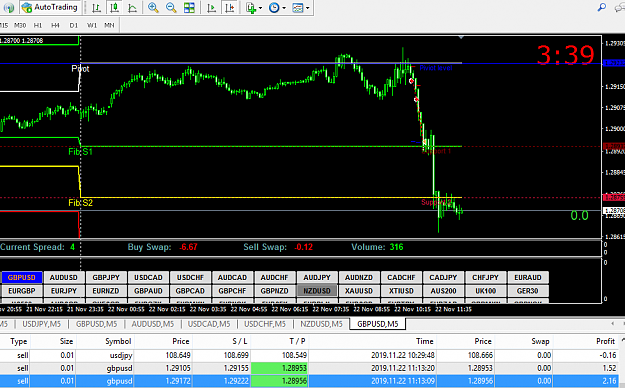Click the Fib S1 level label
Screen dimensions: 625x388
coord(80,152)
